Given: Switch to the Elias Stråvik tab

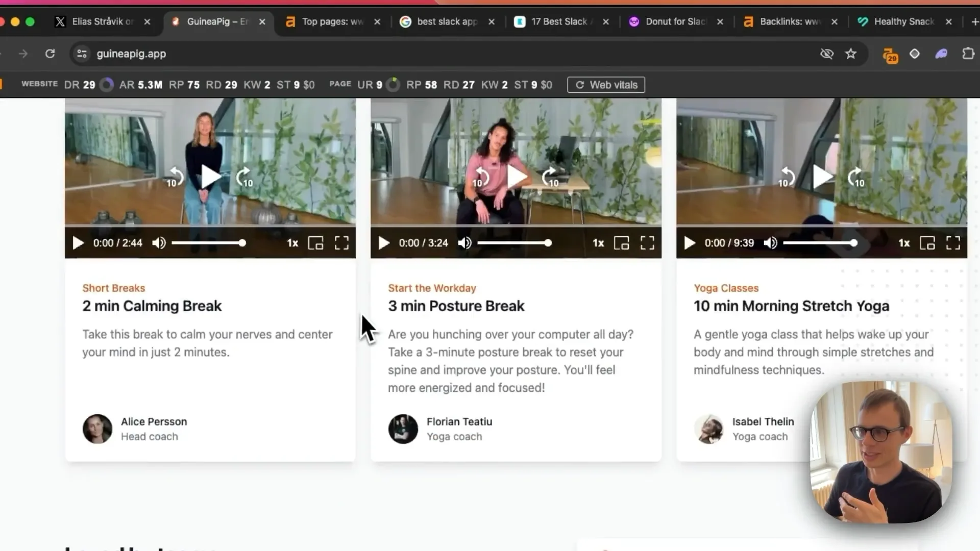Looking at the screenshot, I should tap(102, 21).
